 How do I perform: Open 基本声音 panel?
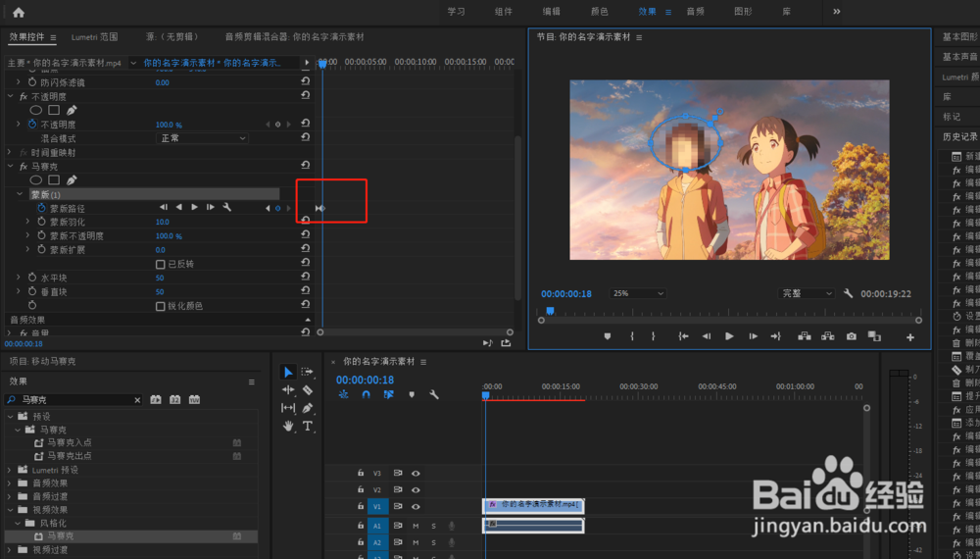pos(959,57)
